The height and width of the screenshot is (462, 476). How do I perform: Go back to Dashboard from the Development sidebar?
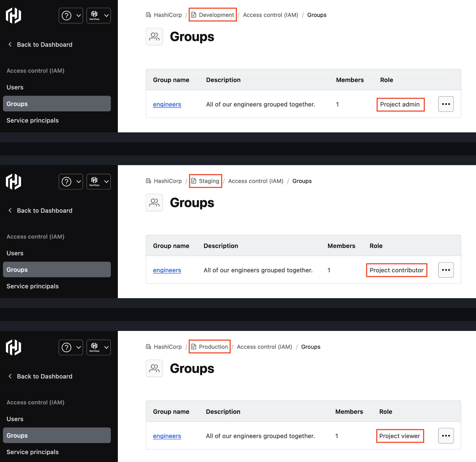tap(40, 45)
